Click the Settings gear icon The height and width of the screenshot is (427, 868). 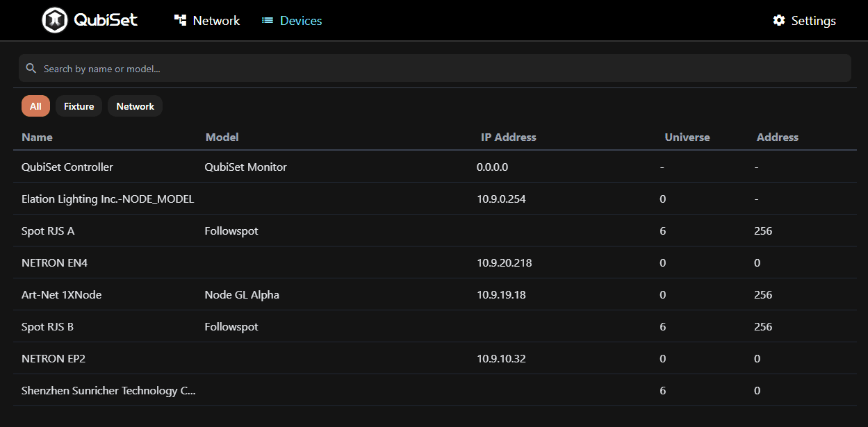[779, 21]
